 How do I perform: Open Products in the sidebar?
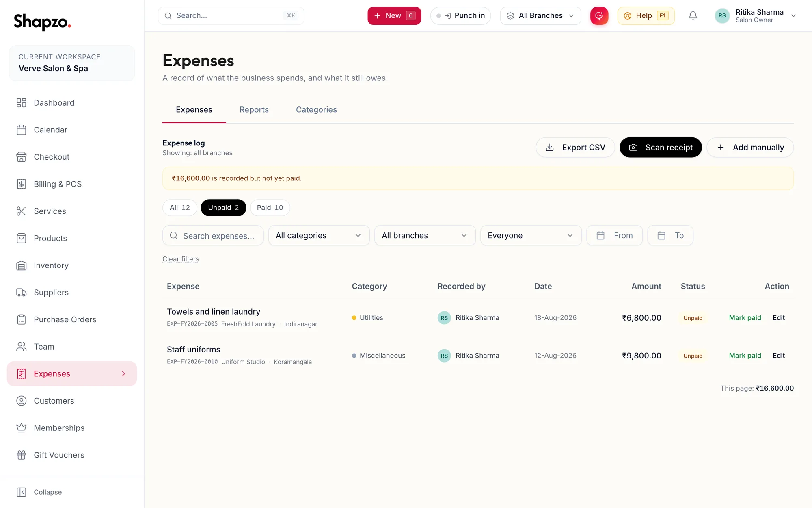72,238
